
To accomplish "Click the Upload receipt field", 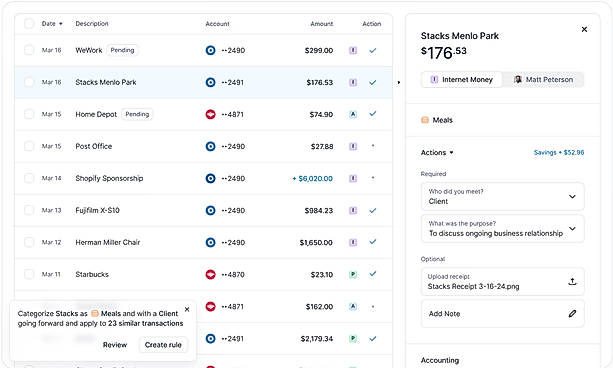I will click(502, 282).
